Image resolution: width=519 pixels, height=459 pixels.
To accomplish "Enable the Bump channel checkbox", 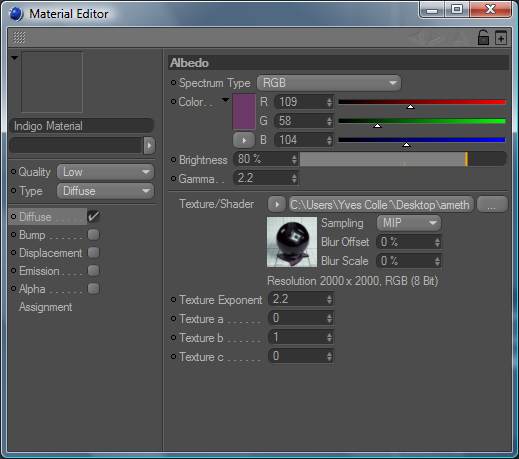I will 93,235.
